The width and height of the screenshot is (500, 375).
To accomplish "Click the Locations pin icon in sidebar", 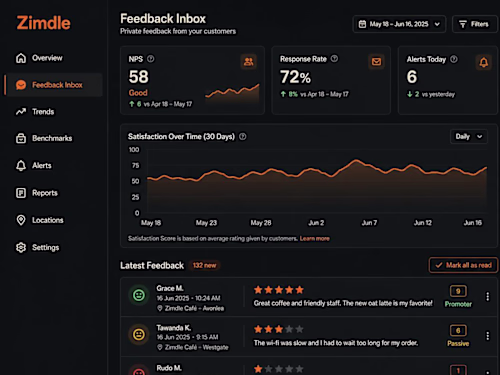I will click(x=21, y=220).
